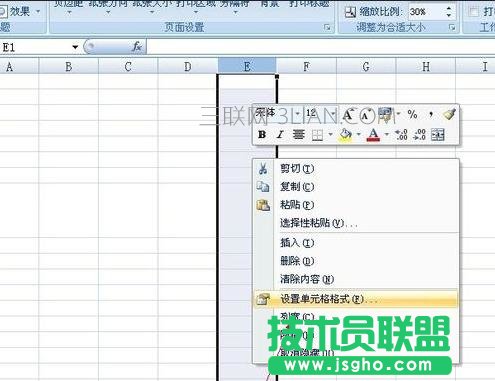495x381 pixels.
Task: Open the font color dropdown arrow
Action: 387,135
